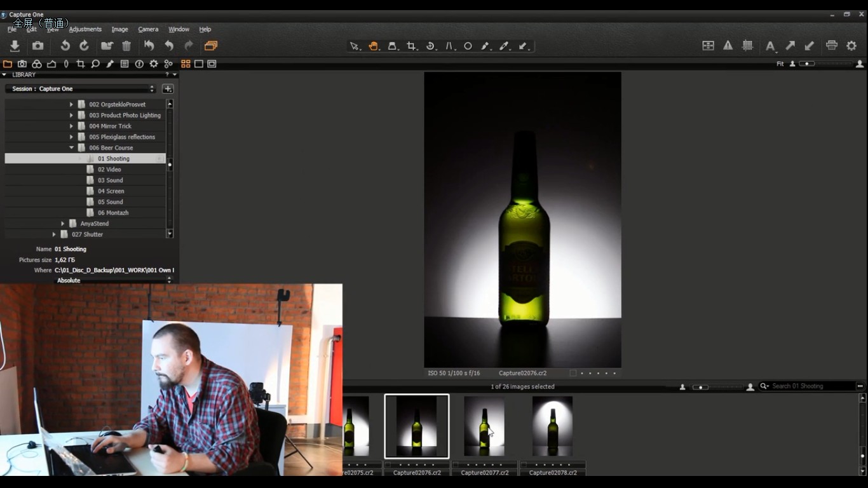Screen dimensions: 868x488
Task: Expand the 004 Mirror Trick folder
Action: (71, 126)
